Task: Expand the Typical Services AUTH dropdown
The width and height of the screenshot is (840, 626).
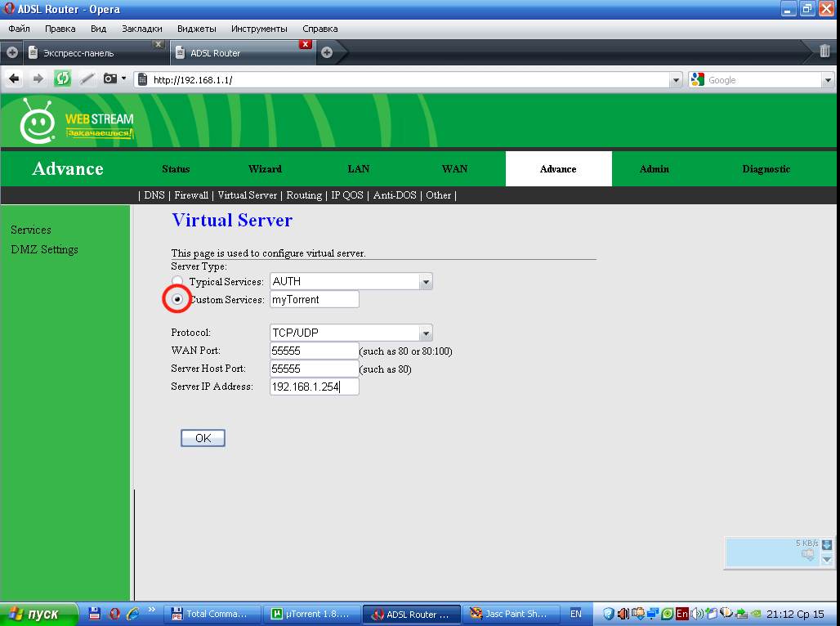Action: (425, 282)
